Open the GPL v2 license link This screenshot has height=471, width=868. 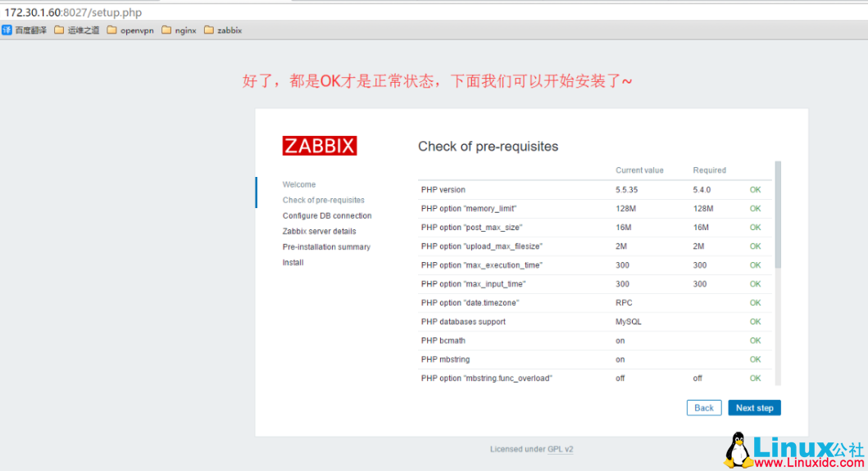561,449
